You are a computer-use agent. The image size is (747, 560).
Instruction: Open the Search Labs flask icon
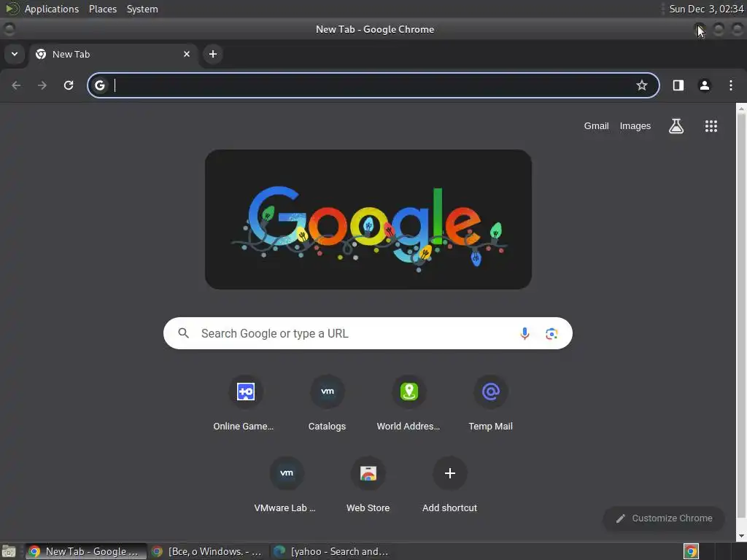click(x=676, y=126)
